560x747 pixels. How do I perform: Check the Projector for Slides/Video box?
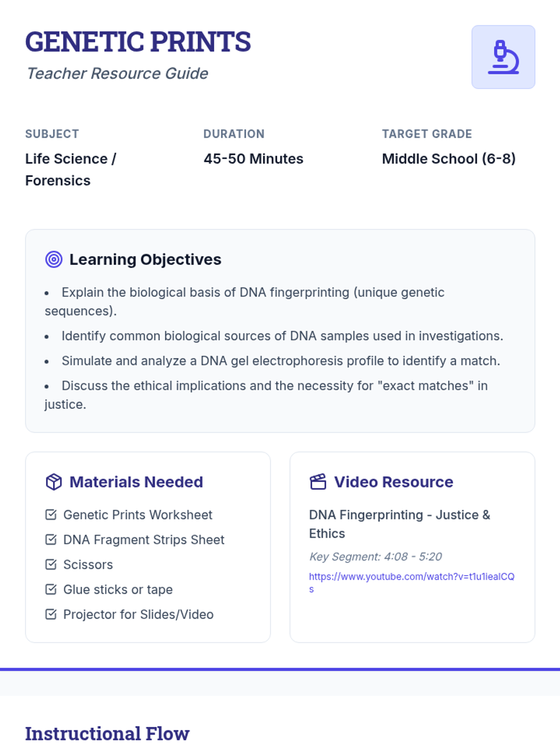[x=51, y=614]
